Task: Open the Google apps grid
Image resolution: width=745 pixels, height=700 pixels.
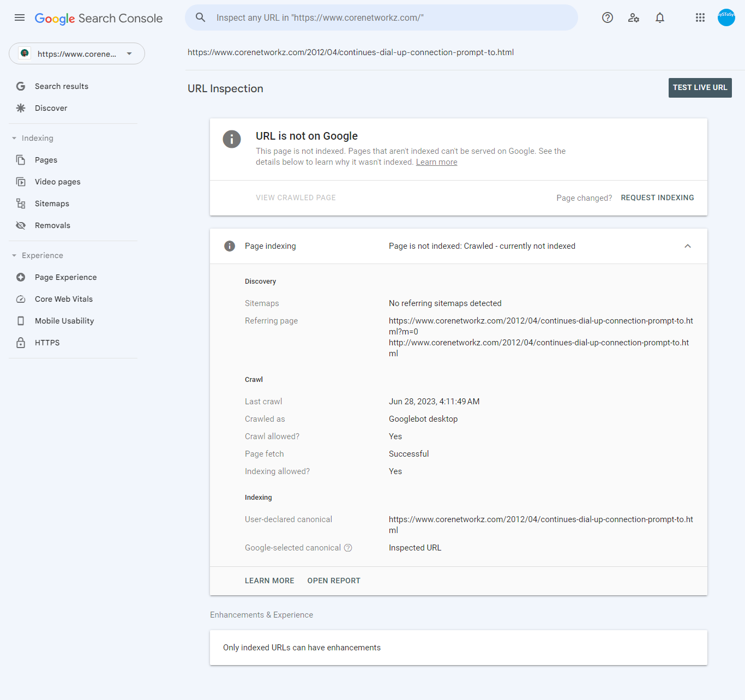Action: [700, 17]
